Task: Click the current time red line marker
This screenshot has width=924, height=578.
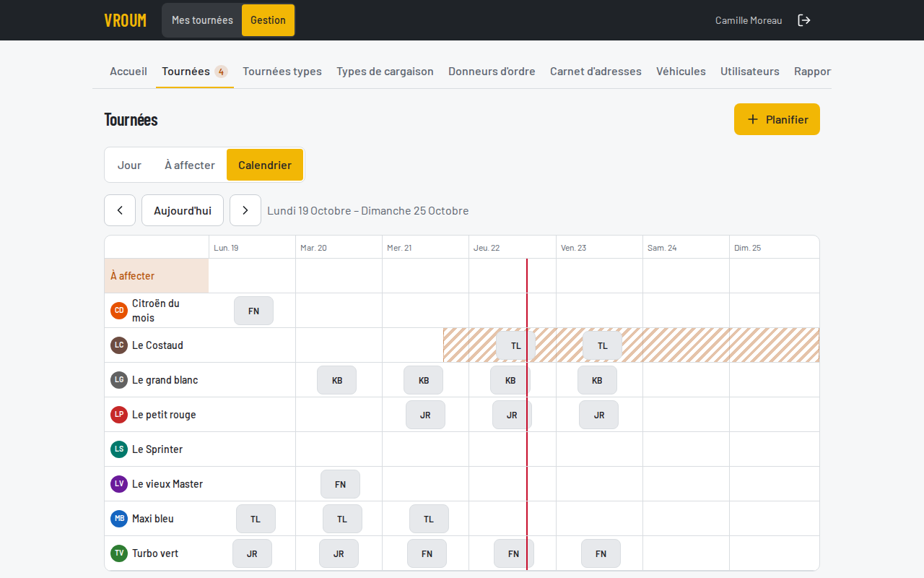Action: pos(527,415)
